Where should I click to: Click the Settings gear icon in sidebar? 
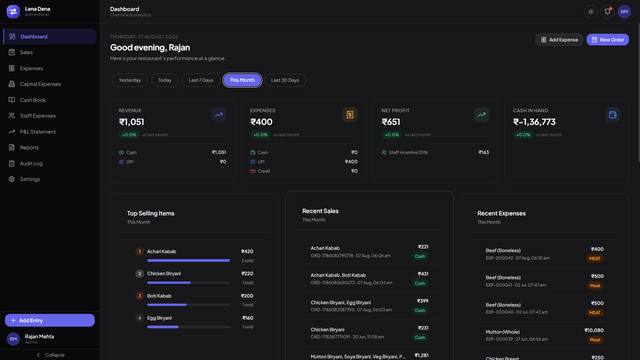pyautogui.click(x=11, y=179)
